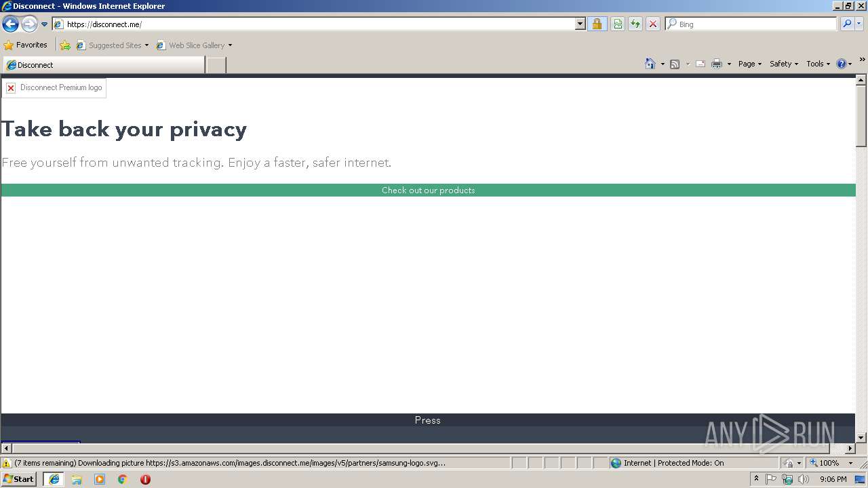The height and width of the screenshot is (488, 868).
Task: Show hidden tray icons arrow
Action: point(756,479)
